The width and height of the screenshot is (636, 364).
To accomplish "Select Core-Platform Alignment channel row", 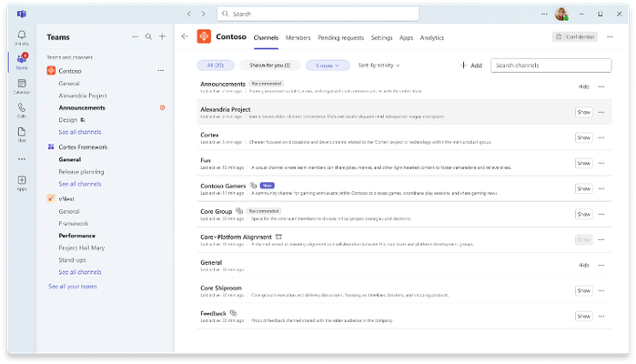I will (x=404, y=240).
